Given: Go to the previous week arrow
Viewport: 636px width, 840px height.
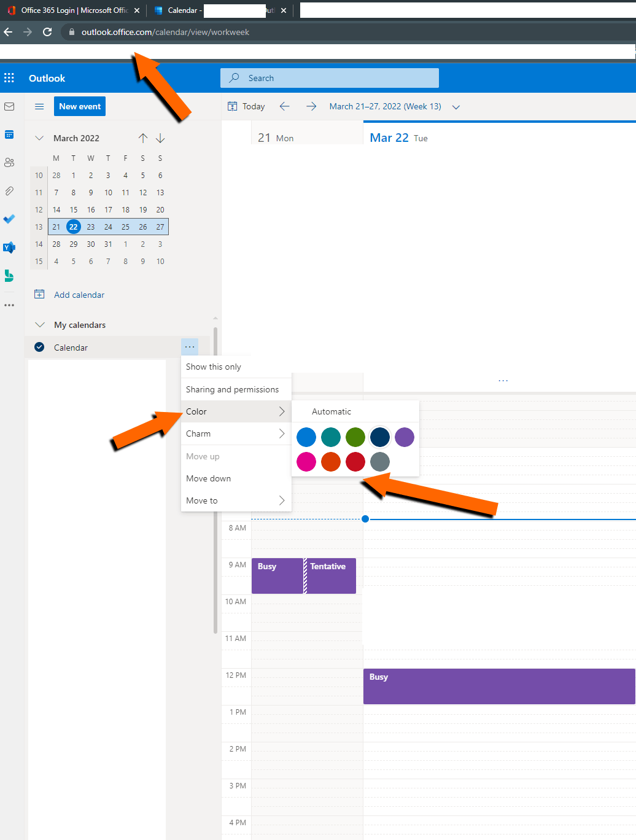Looking at the screenshot, I should [x=284, y=106].
